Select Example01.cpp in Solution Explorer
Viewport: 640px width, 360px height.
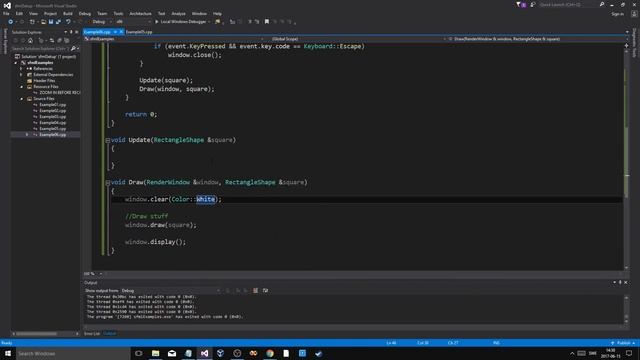(x=53, y=105)
